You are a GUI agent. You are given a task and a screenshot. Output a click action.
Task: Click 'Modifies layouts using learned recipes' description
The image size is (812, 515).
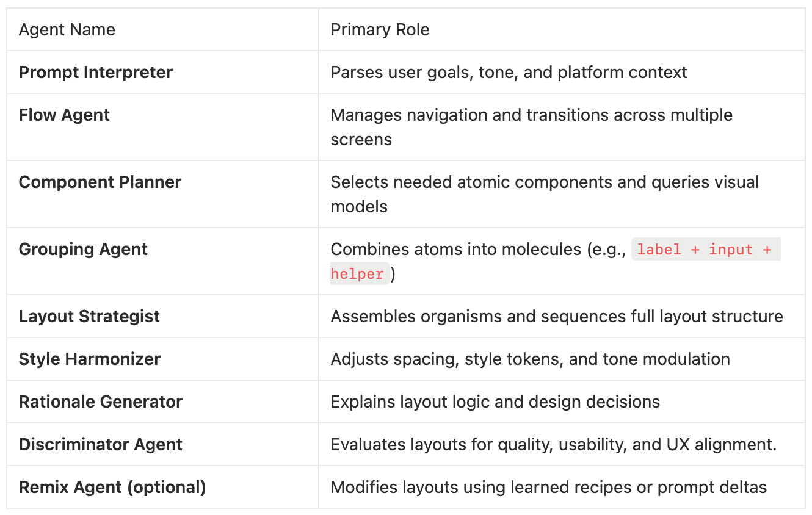tap(548, 488)
